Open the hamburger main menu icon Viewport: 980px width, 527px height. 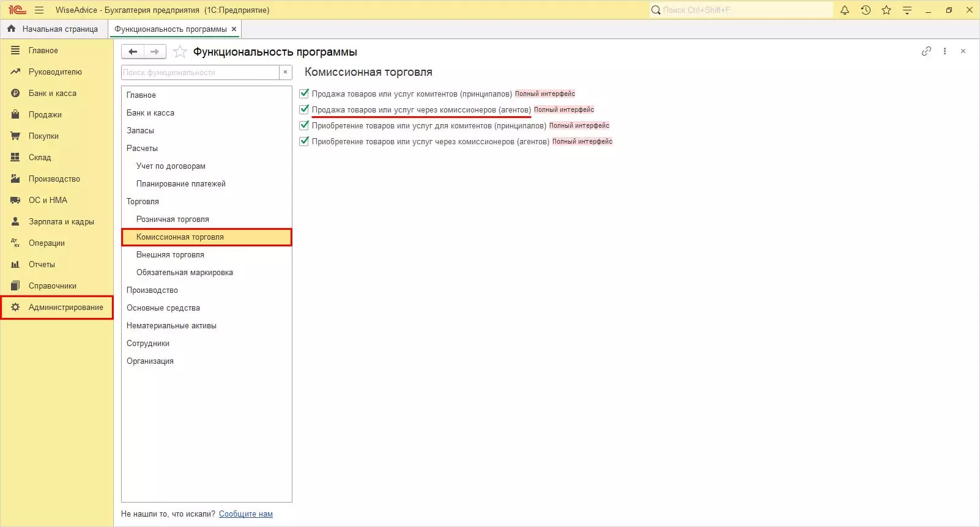click(39, 10)
